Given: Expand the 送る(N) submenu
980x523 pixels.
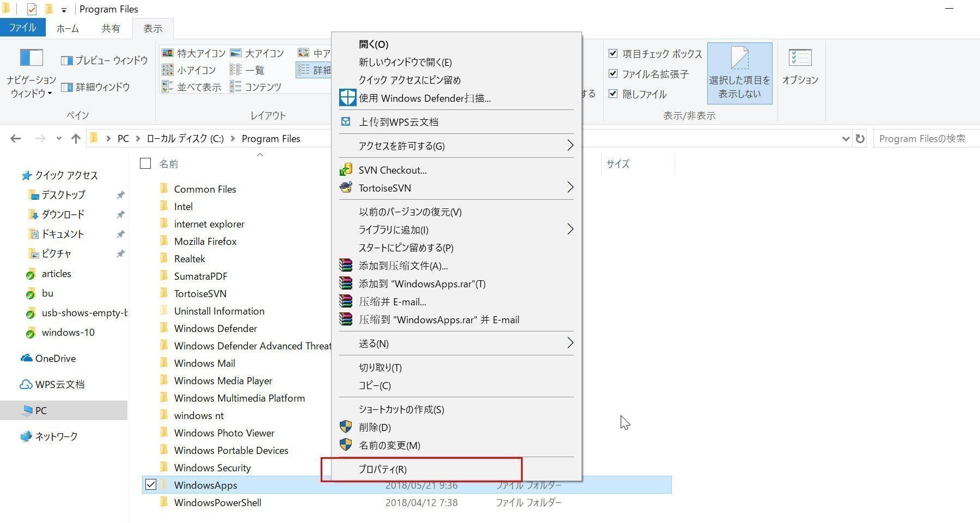Looking at the screenshot, I should (x=570, y=343).
